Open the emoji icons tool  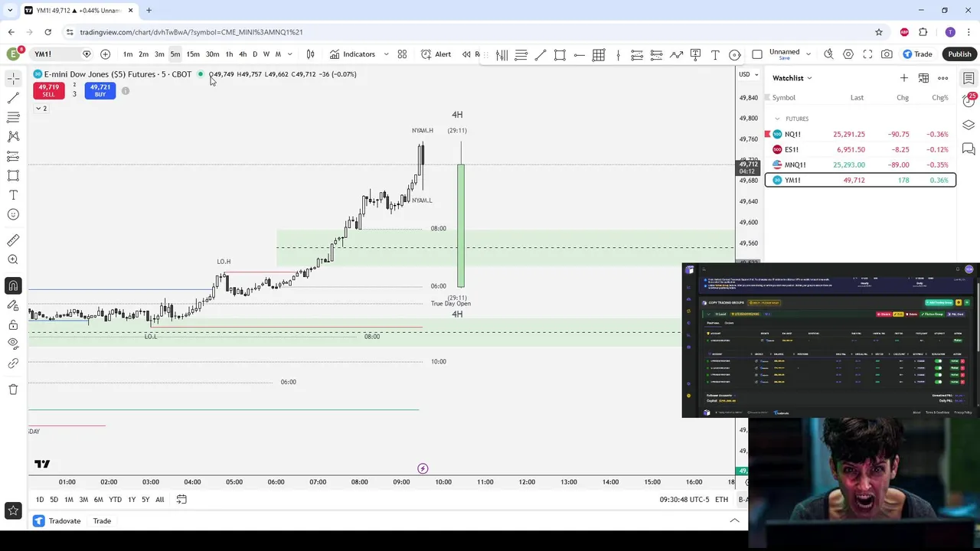[13, 214]
